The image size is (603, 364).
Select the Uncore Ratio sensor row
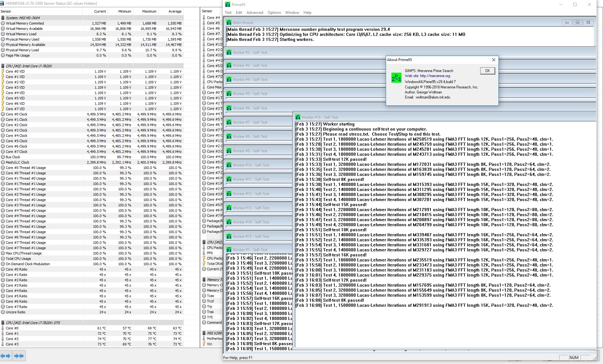tap(91, 312)
